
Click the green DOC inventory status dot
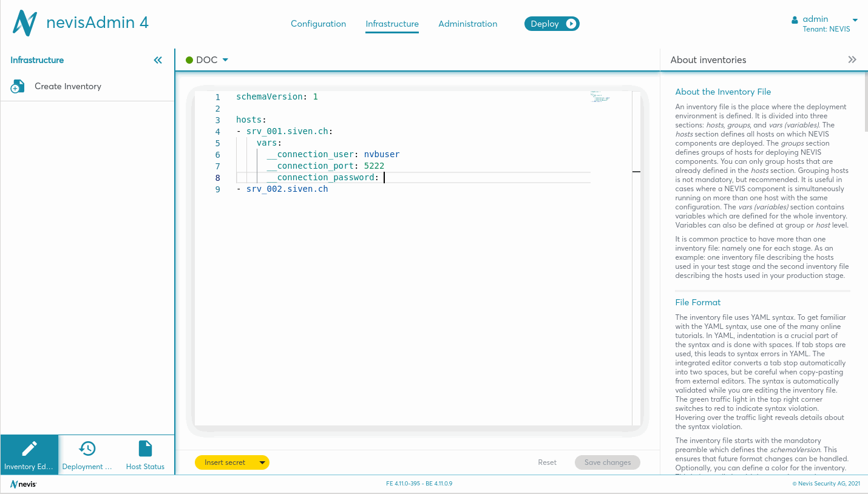coord(189,60)
